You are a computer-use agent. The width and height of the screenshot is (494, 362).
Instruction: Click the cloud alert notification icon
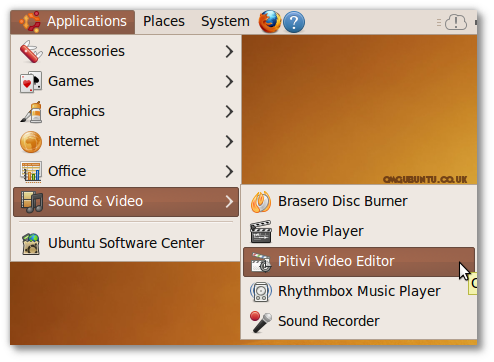(x=456, y=22)
